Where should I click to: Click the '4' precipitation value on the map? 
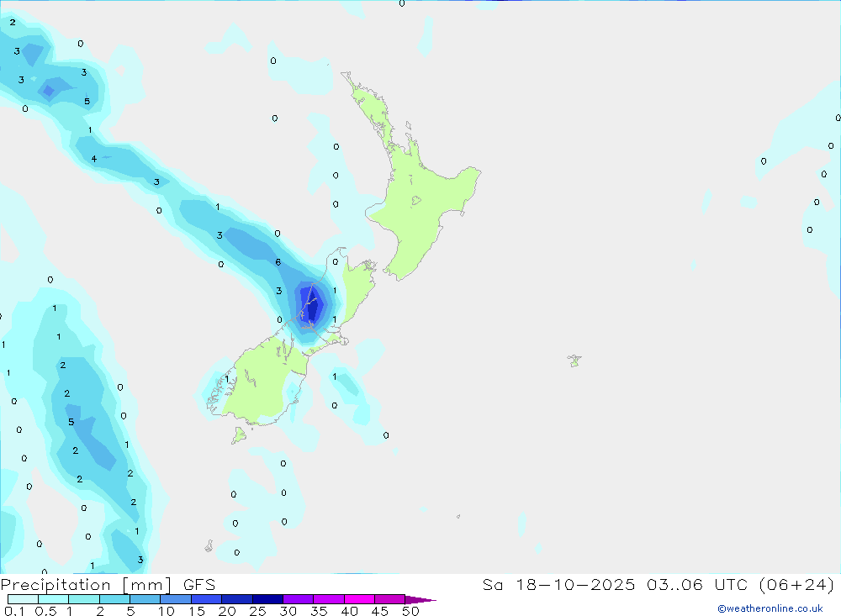point(94,159)
